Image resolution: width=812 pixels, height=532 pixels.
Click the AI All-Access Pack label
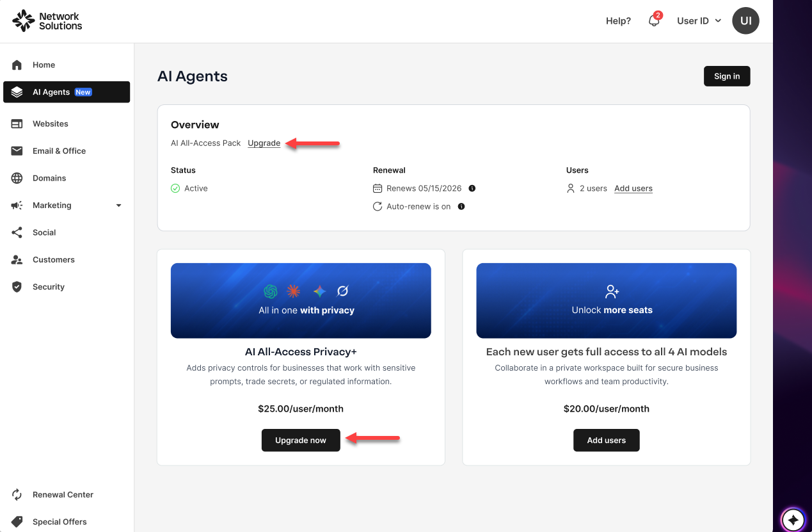coord(206,143)
